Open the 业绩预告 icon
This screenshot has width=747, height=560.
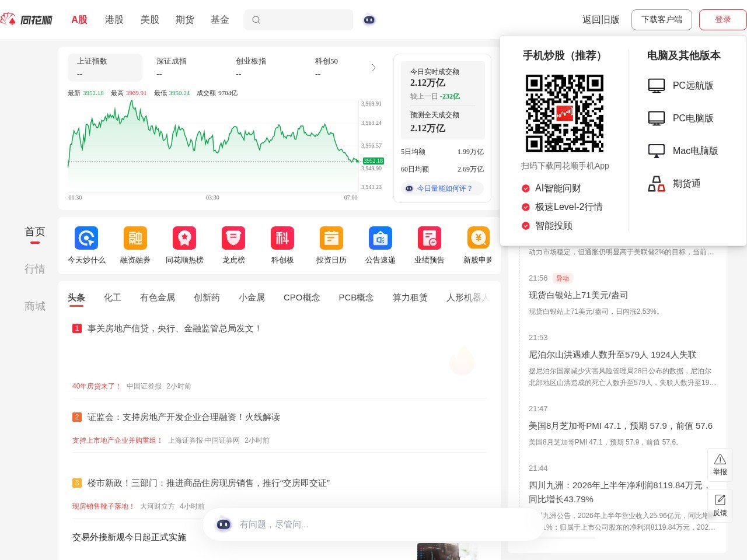430,238
